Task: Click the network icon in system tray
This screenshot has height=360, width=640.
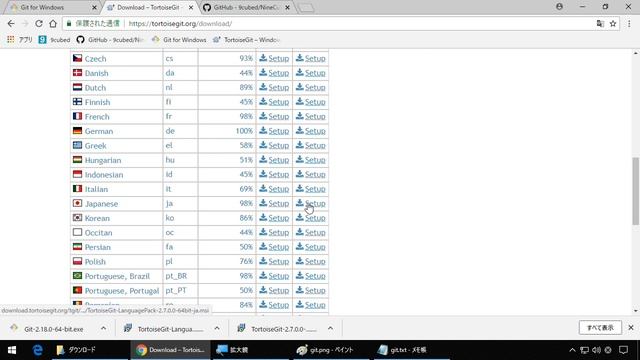Action: click(584, 350)
